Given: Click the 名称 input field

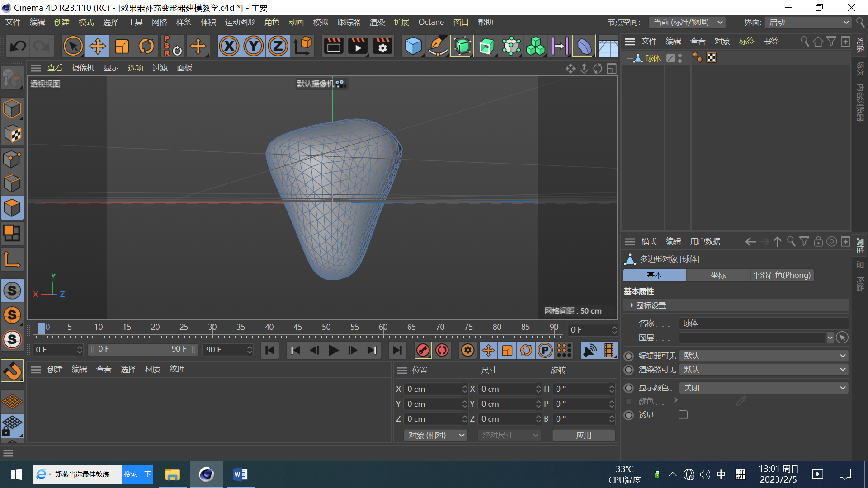Looking at the screenshot, I should (764, 323).
